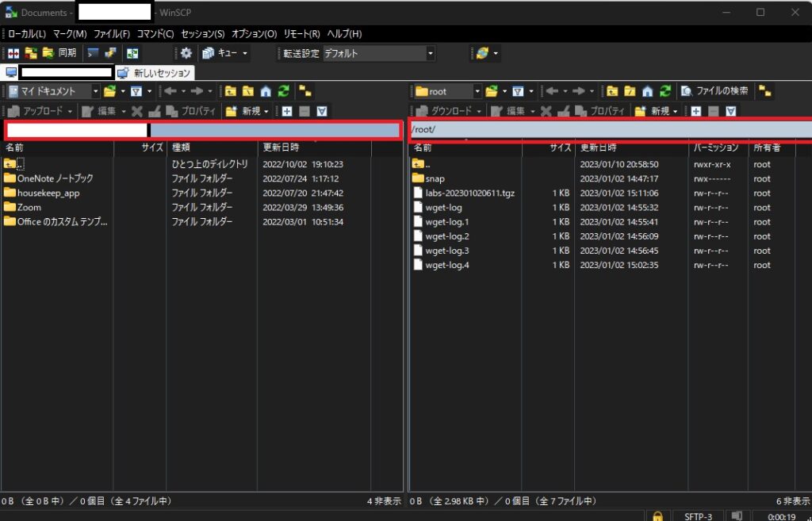This screenshot has height=521, width=812.
Task: Go to local parent directory icon
Action: click(x=231, y=91)
